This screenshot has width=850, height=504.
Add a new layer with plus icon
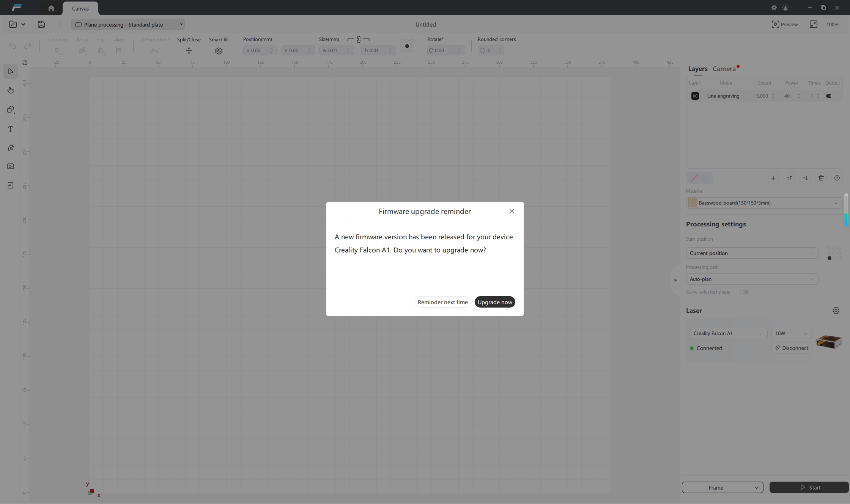pos(773,178)
